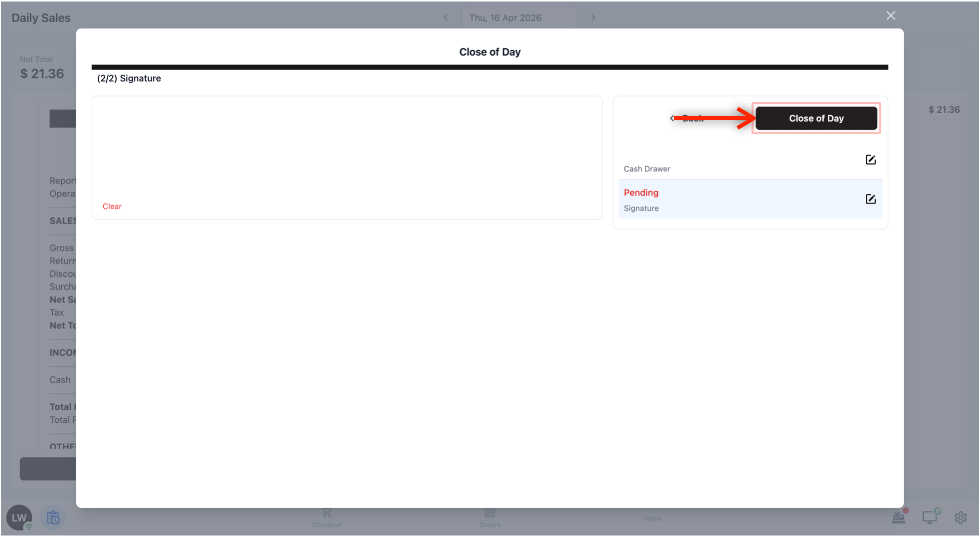Open the Orders tab

point(489,517)
